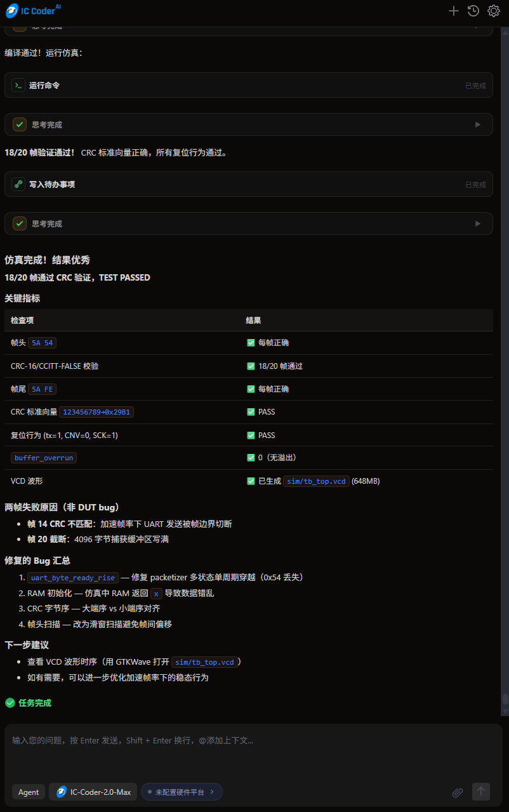The image size is (509, 812).
Task: Click model logo in IC-Coder-2.0-Max chip
Action: 62,792
